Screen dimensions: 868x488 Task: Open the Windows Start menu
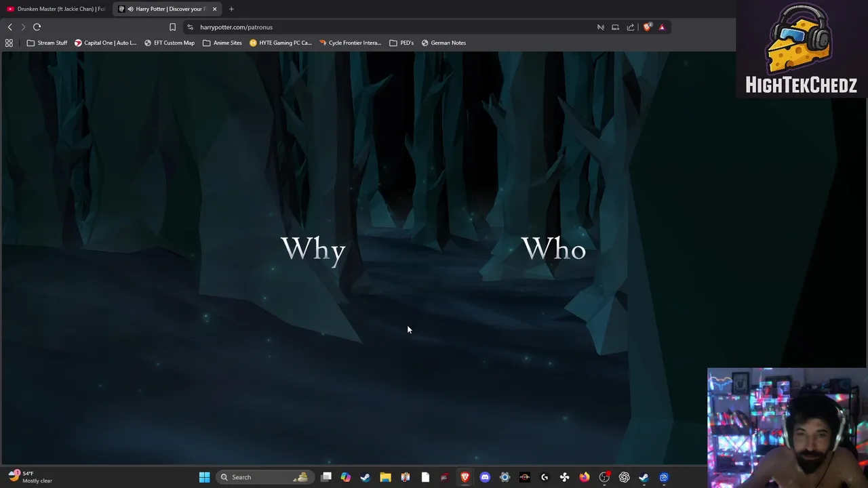tap(204, 477)
